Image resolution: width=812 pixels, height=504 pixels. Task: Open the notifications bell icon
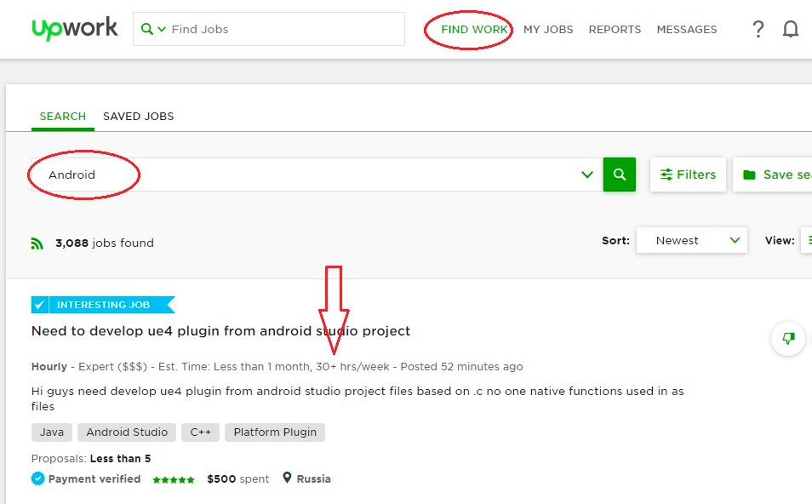(791, 30)
